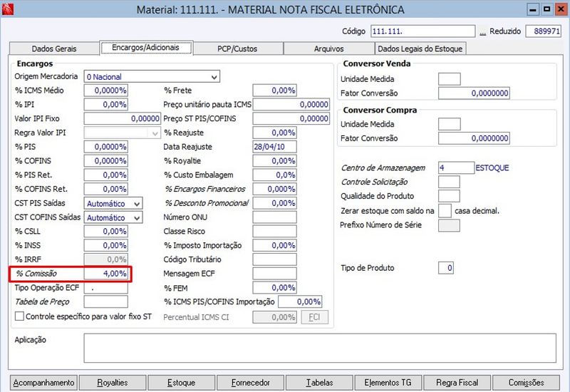Enable Controle específico para valor fixo ST
The image size is (570, 392).
pyautogui.click(x=19, y=316)
